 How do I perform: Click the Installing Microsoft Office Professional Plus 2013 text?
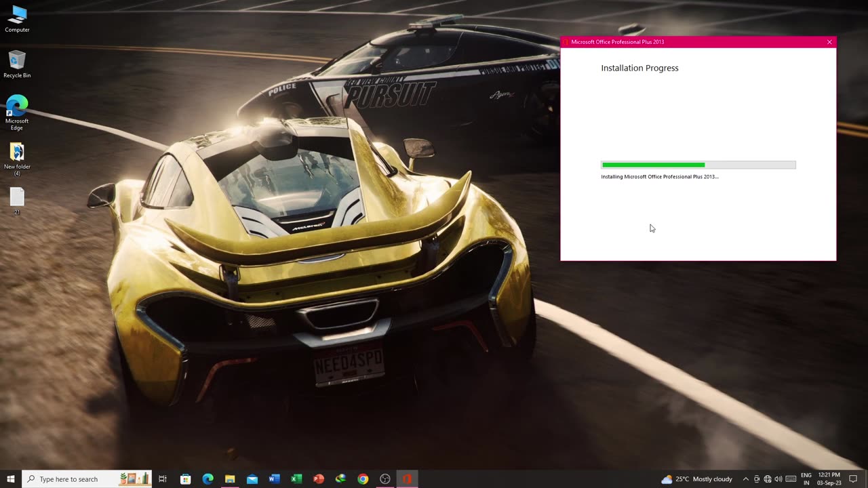tap(660, 177)
